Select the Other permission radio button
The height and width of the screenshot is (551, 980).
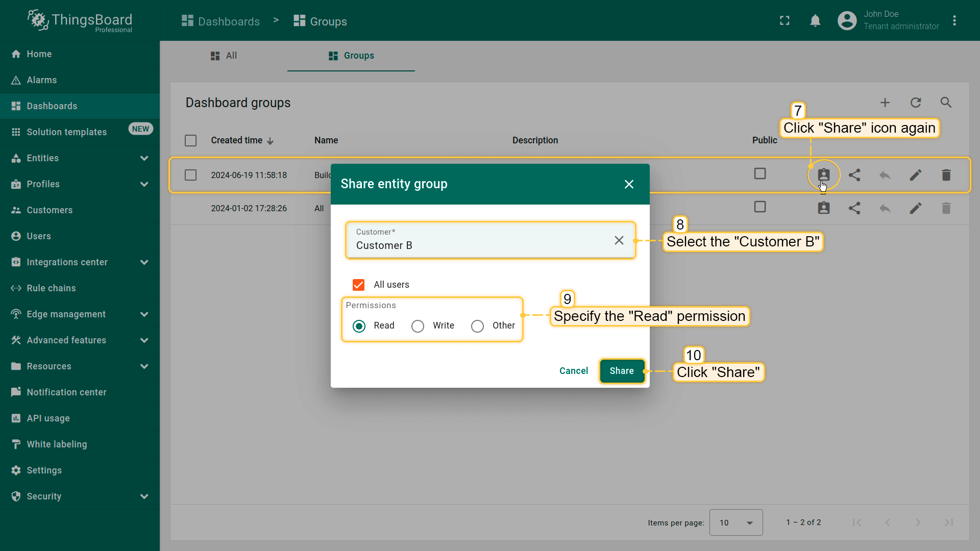tap(477, 326)
